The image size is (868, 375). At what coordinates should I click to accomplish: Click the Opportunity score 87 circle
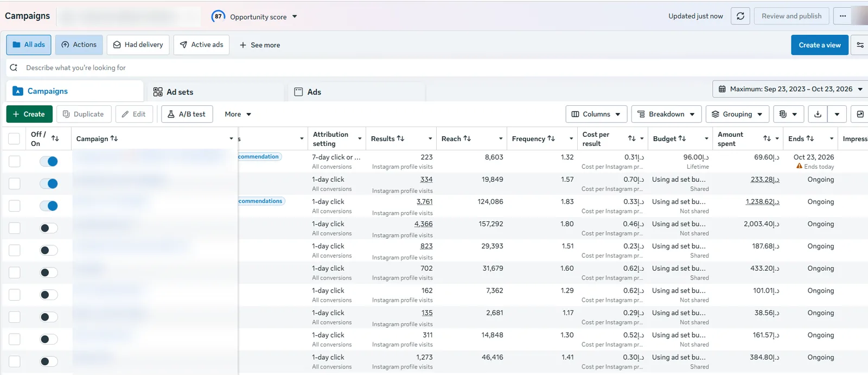(x=218, y=16)
